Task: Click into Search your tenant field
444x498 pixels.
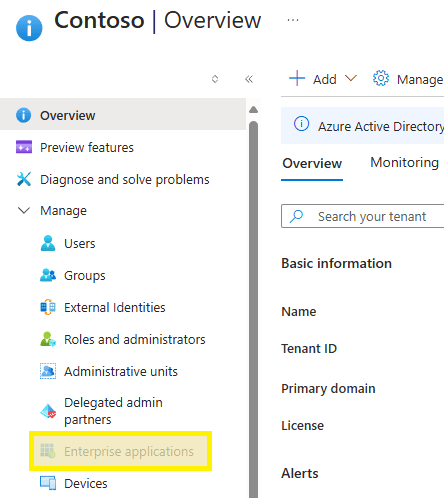Action: click(363, 216)
